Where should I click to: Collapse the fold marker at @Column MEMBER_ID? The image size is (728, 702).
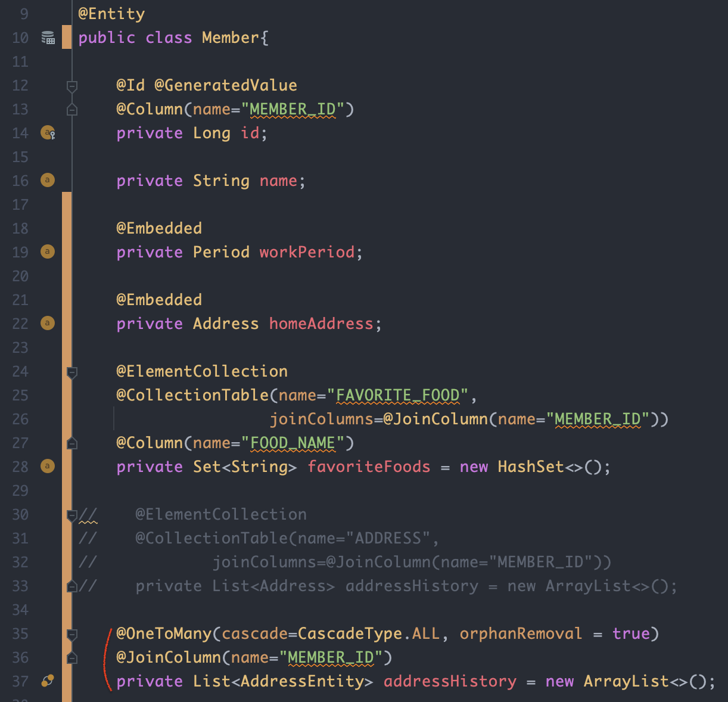72,109
